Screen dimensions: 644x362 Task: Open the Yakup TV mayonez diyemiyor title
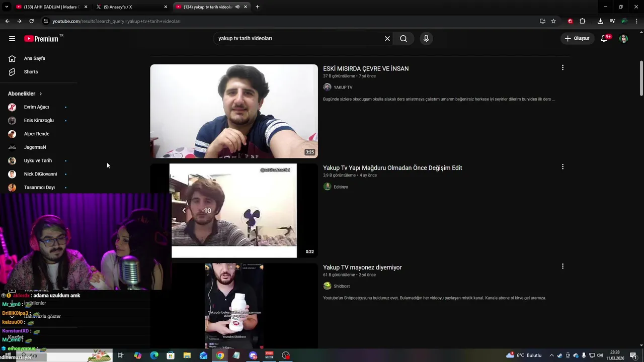point(362,267)
